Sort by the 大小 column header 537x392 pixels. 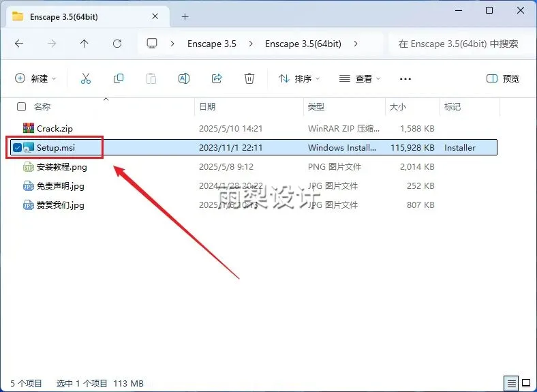coord(398,107)
